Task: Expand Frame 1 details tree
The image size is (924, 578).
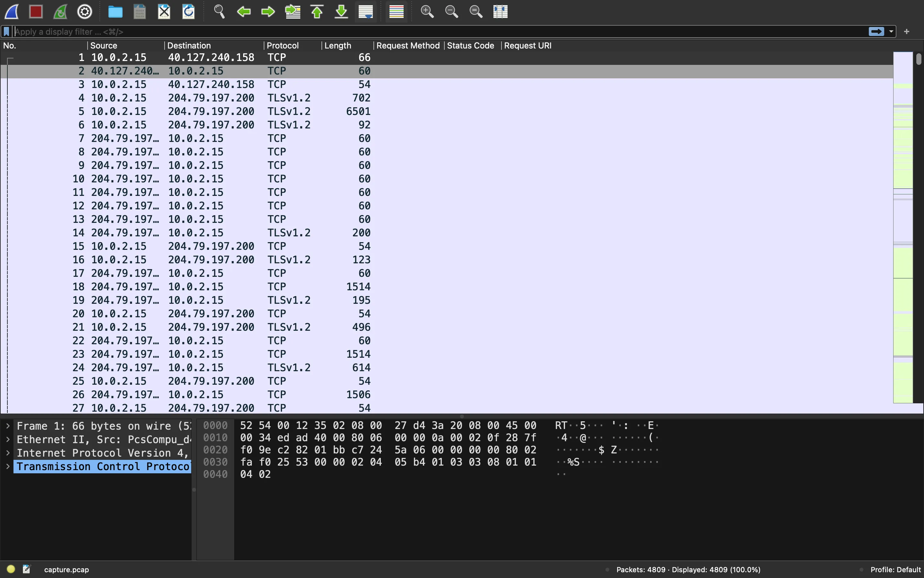Action: click(x=8, y=425)
